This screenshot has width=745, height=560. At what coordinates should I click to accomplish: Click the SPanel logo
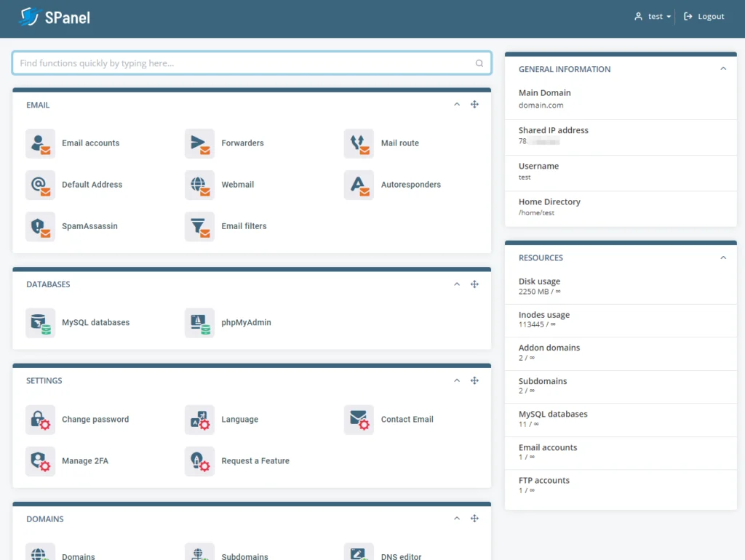pos(54,16)
